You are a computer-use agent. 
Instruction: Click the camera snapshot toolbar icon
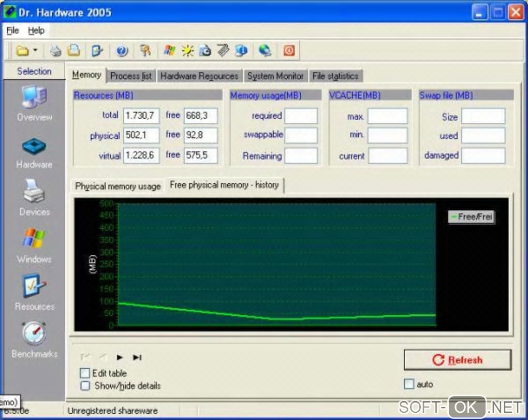tap(205, 51)
